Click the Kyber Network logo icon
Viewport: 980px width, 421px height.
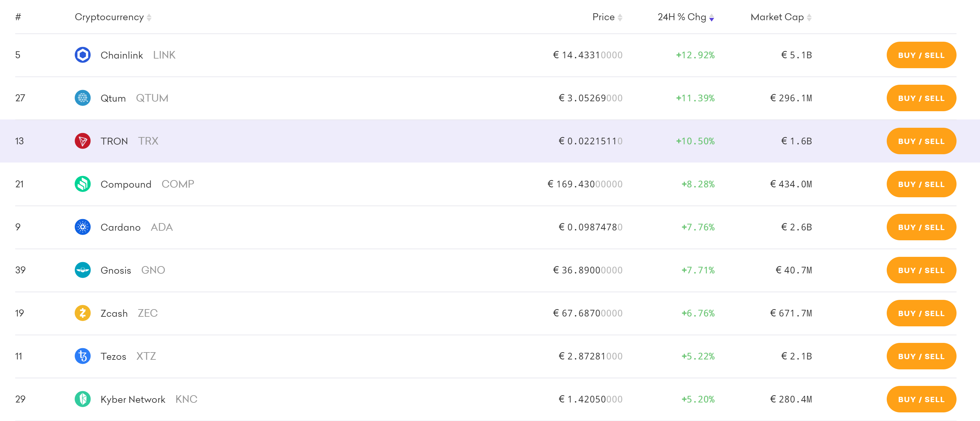pos(83,399)
